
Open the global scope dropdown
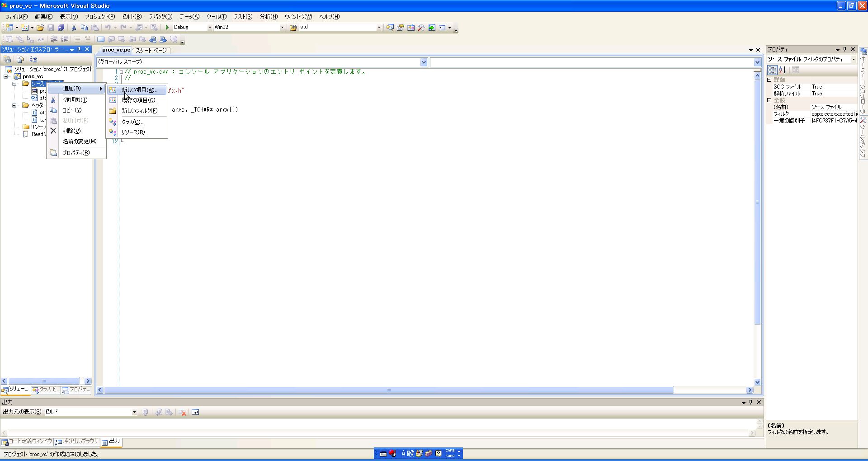(424, 62)
